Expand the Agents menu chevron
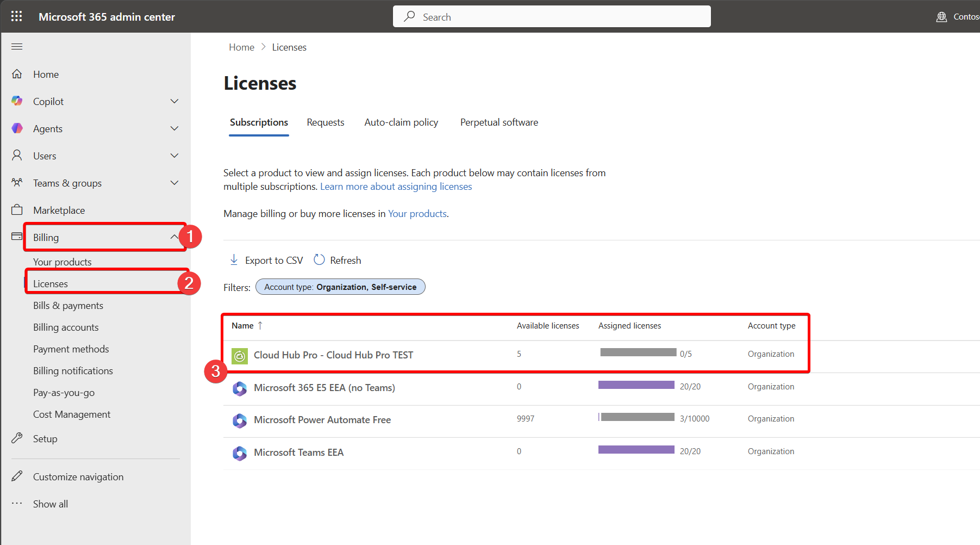980x545 pixels. point(174,128)
